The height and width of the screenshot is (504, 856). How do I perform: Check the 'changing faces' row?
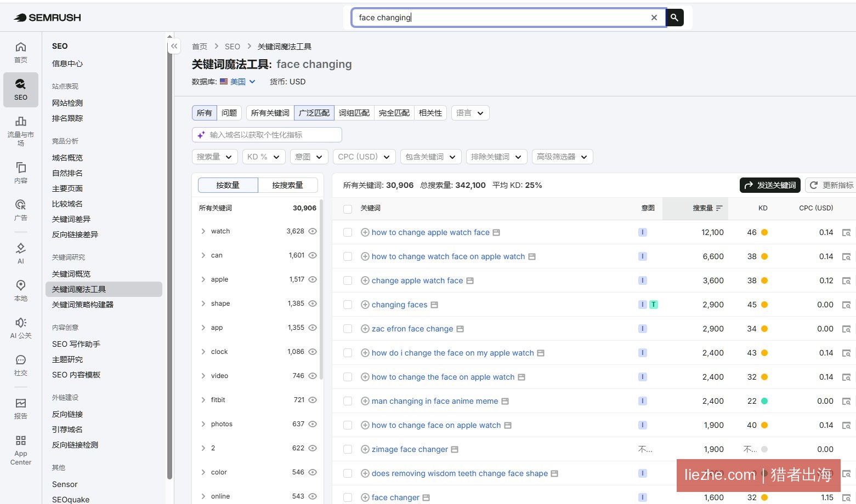coord(348,305)
